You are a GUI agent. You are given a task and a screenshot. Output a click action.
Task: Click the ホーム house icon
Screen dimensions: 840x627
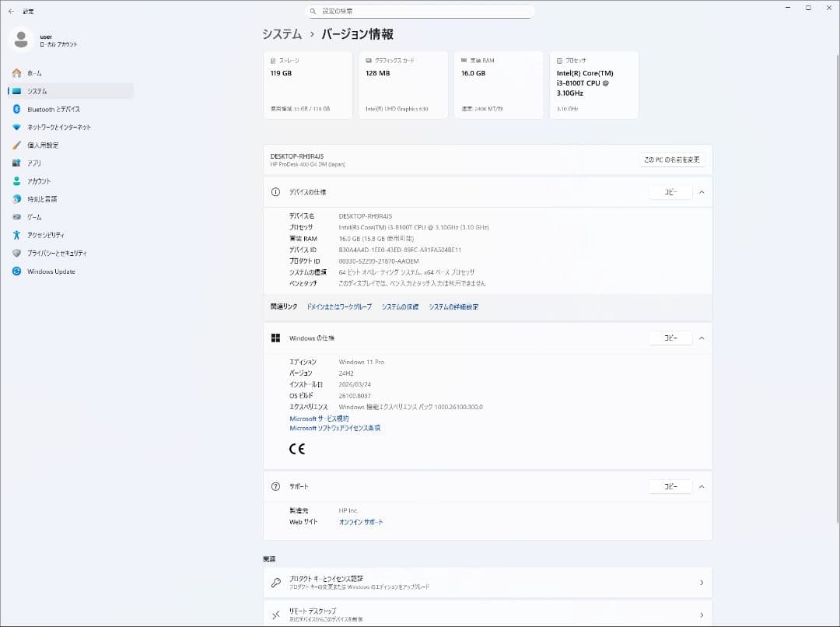coord(16,73)
